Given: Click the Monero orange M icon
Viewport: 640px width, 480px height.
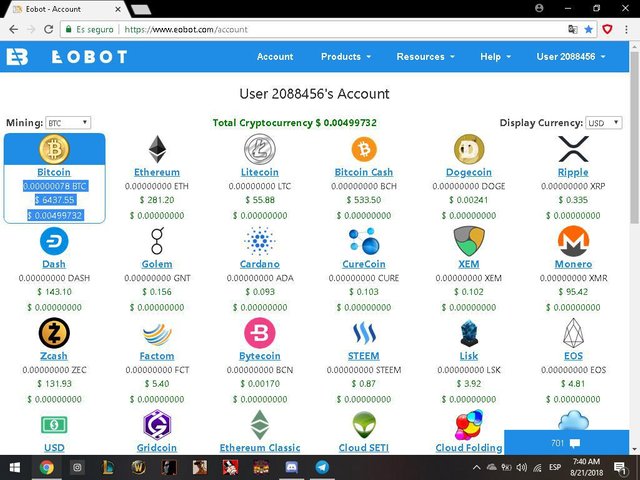Looking at the screenshot, I should (573, 241).
